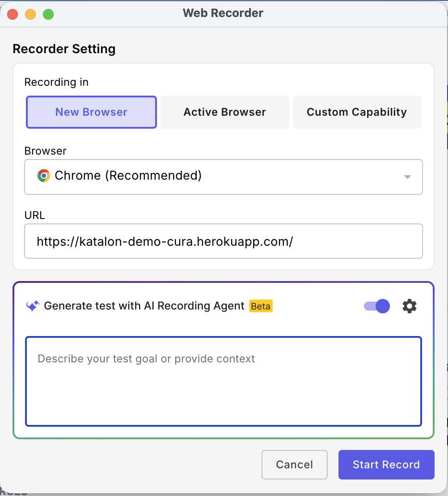This screenshot has height=496, width=448.
Task: Select the New Browser option
Action: point(91,112)
